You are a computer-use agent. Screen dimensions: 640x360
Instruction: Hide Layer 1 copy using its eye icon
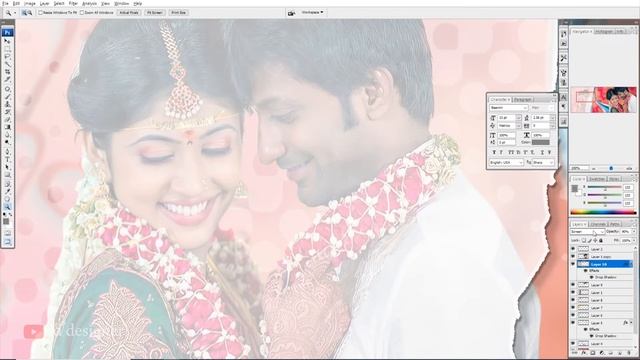(x=573, y=257)
